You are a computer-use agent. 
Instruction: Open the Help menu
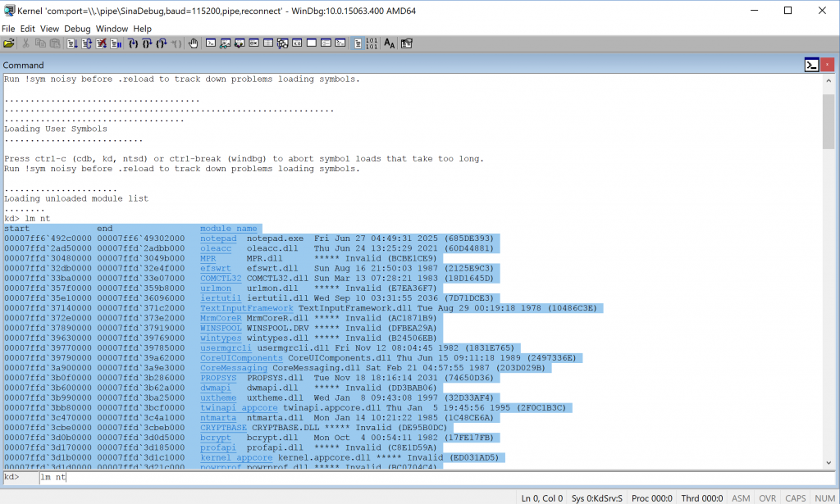142,29
